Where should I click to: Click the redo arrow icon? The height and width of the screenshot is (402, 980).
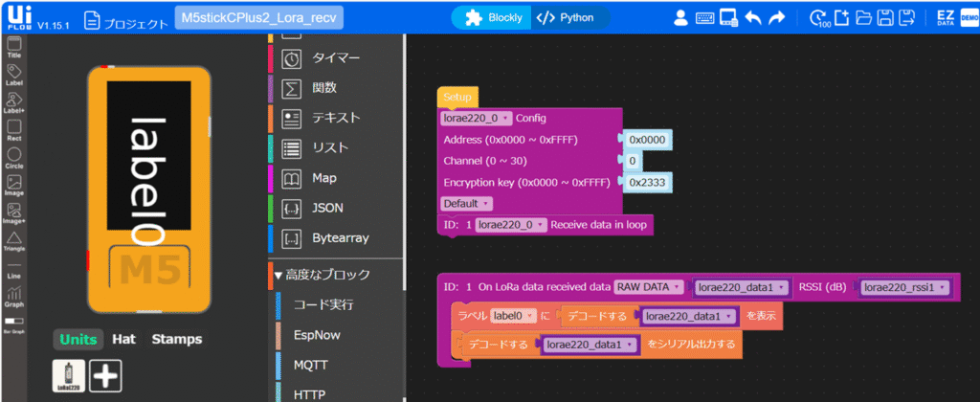(777, 17)
